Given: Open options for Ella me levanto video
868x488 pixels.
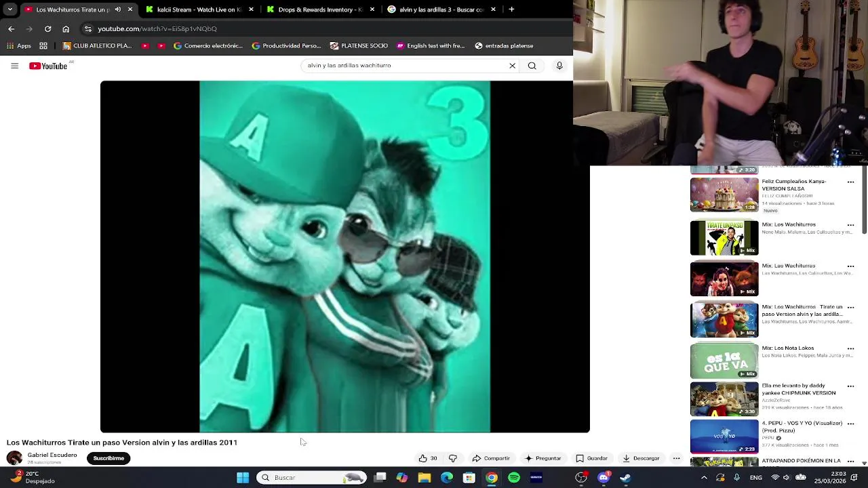Looking at the screenshot, I should pos(850,386).
